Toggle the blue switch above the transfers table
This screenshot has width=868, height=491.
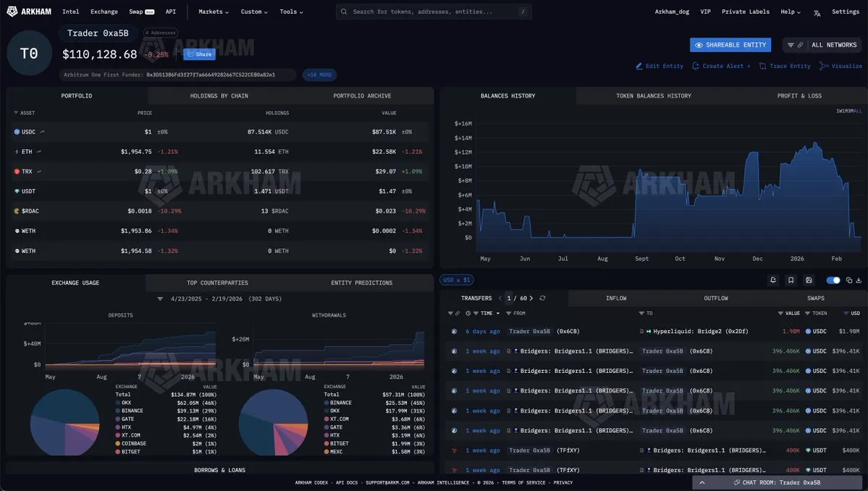point(833,280)
